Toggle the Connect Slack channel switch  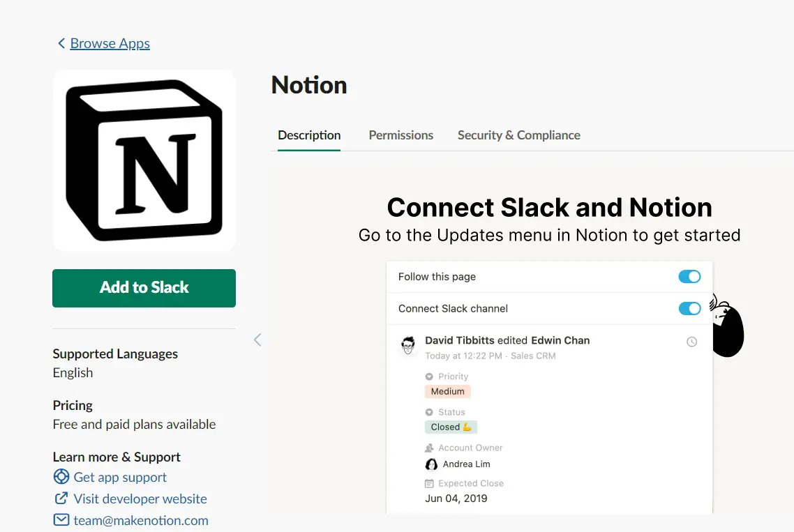[689, 308]
